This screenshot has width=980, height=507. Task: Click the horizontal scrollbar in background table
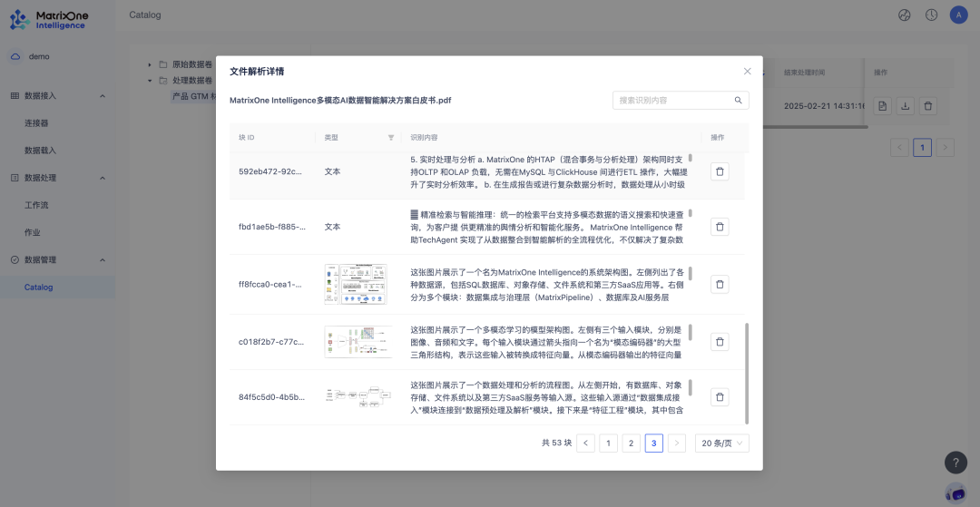815,127
